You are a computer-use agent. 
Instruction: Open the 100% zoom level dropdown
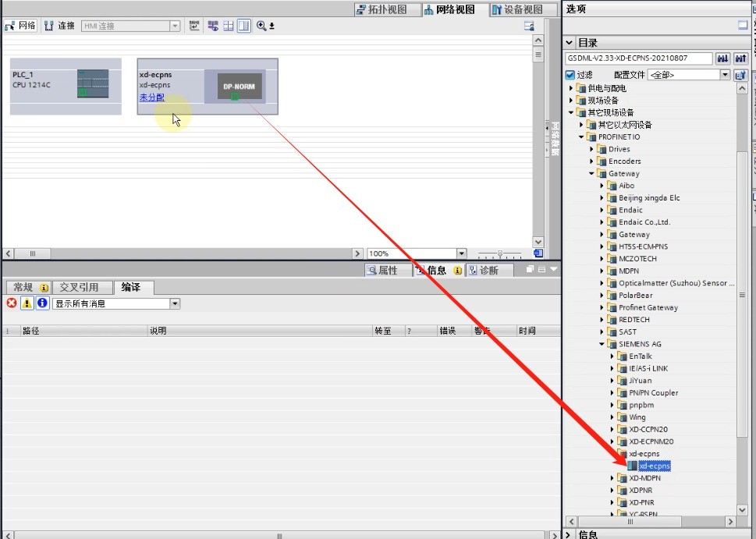pyautogui.click(x=461, y=254)
